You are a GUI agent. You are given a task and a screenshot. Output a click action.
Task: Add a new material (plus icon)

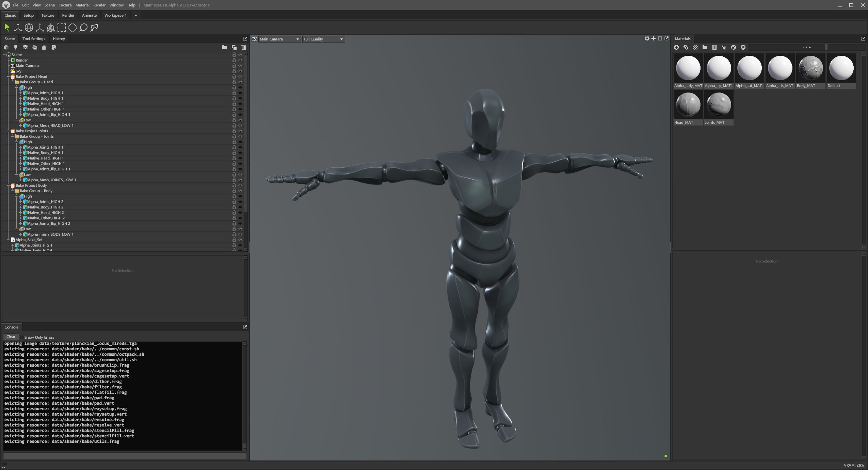[x=676, y=47]
